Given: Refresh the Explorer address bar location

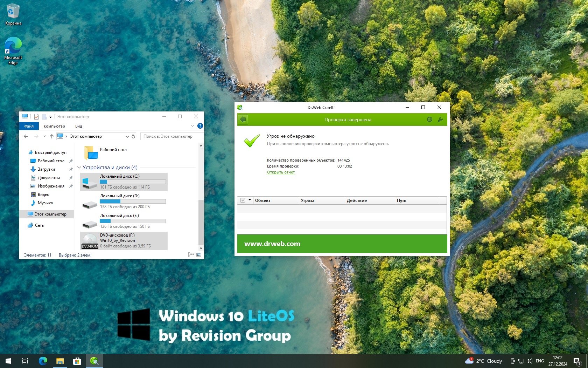Looking at the screenshot, I should pos(133,136).
